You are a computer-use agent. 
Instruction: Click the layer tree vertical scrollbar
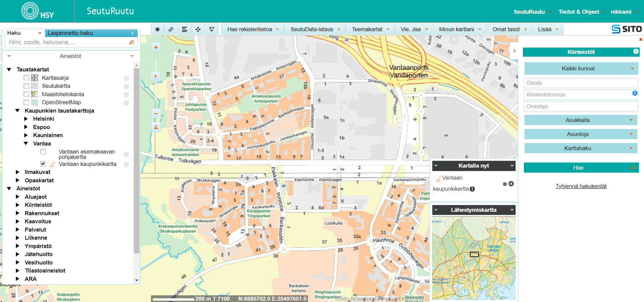pos(137,161)
